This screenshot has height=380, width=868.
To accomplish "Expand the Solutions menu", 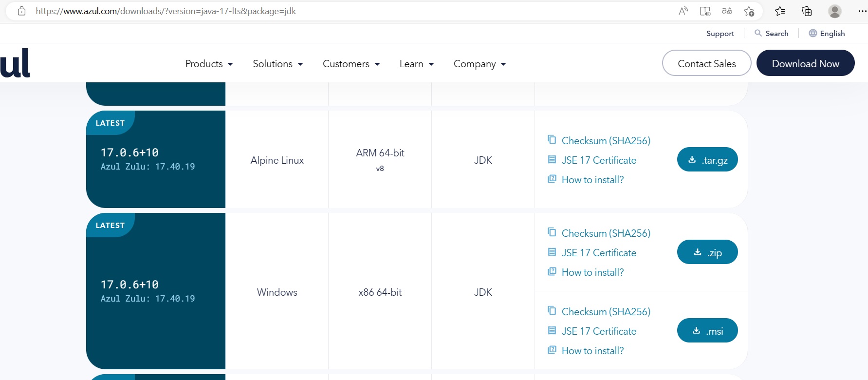I will coord(278,64).
